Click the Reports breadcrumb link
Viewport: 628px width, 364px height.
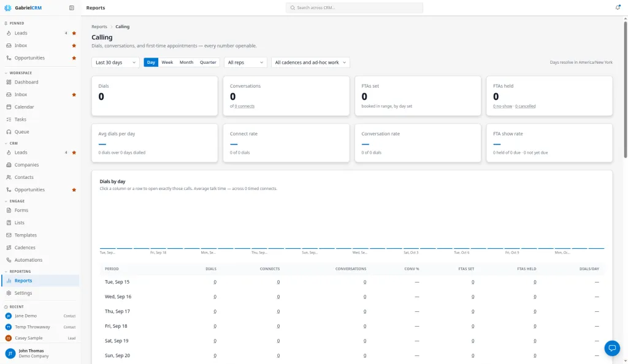99,27
